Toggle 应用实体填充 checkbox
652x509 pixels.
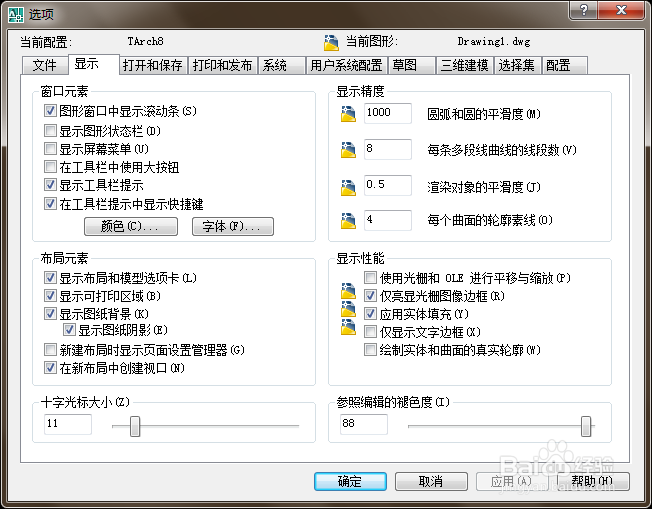pyautogui.click(x=370, y=314)
